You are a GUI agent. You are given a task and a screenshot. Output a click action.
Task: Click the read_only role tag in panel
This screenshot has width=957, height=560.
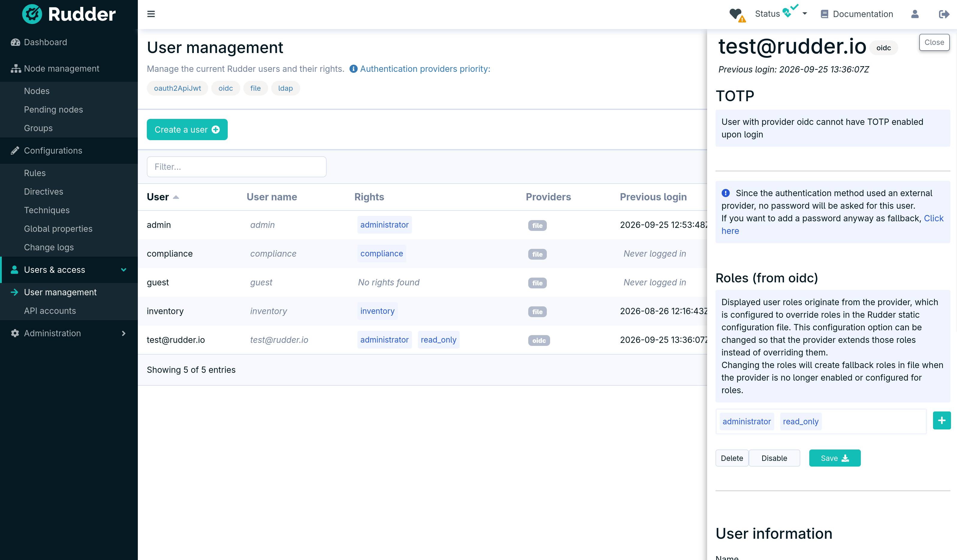(800, 421)
